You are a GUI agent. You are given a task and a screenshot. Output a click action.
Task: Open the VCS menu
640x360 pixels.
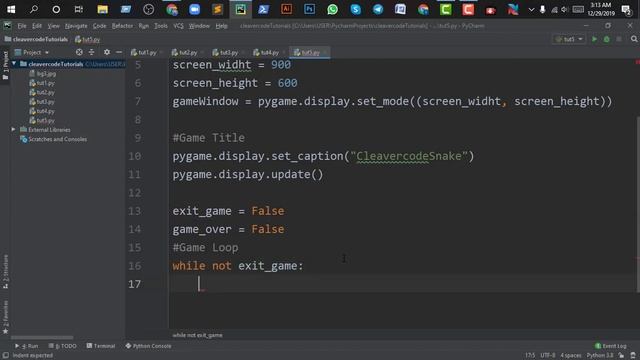178,26
